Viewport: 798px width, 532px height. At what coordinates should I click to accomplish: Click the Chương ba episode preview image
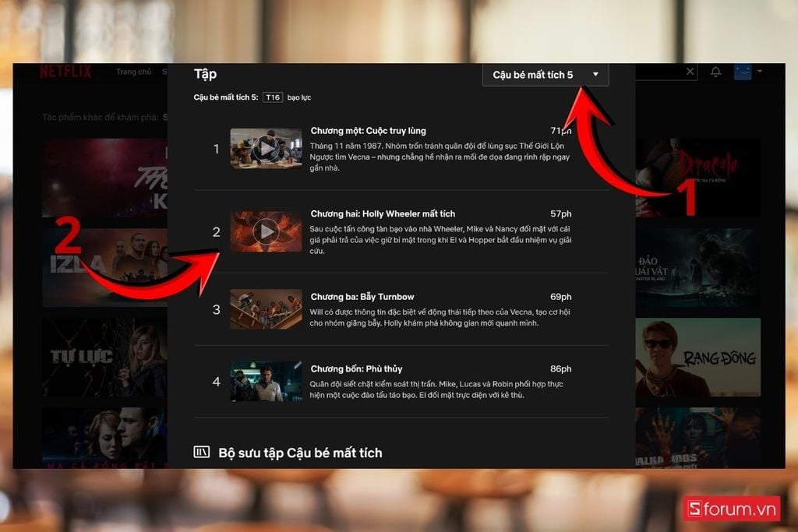[265, 309]
